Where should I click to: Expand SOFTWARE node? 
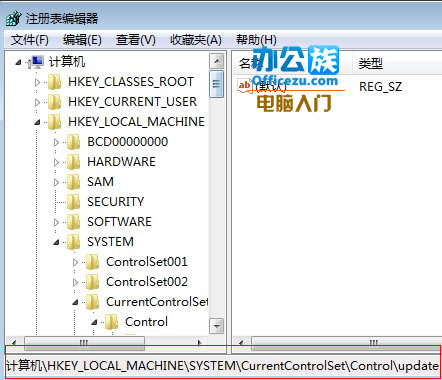point(56,222)
